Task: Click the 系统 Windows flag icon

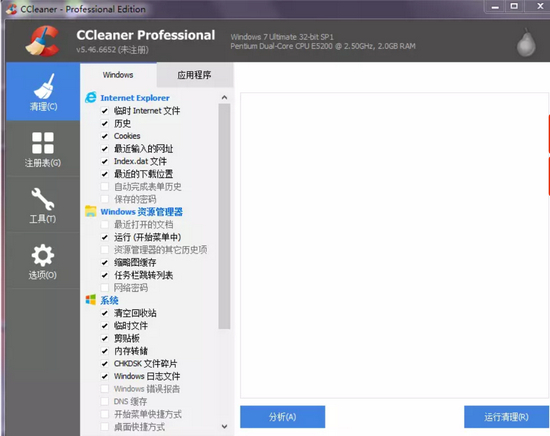Action: 91,300
